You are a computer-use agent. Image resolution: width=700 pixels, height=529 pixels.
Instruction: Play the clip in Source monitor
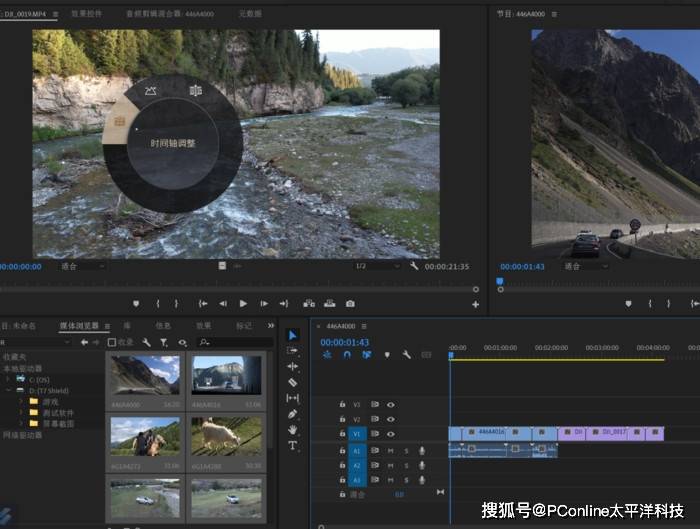click(243, 304)
